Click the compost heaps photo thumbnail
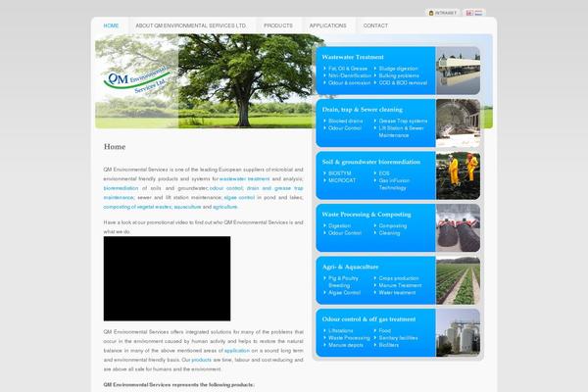This screenshot has width=588, height=392. [458, 228]
